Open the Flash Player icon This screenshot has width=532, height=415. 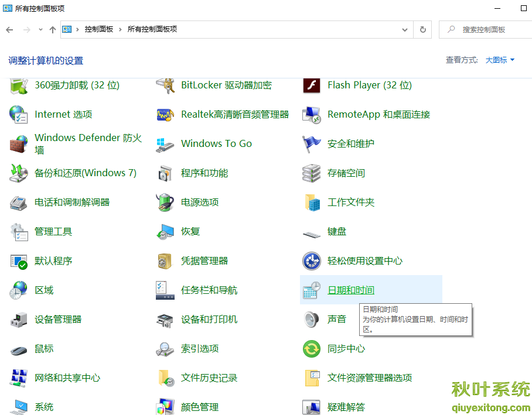tap(312, 85)
